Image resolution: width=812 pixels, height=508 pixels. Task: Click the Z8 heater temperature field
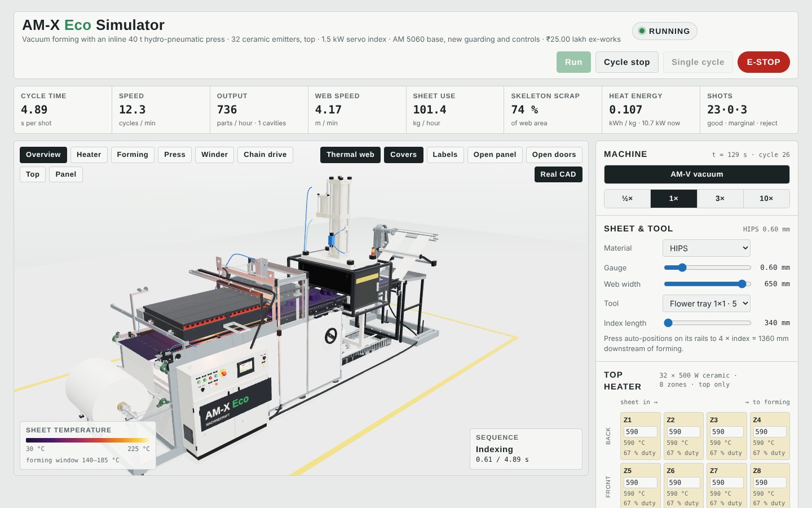pyautogui.click(x=770, y=483)
